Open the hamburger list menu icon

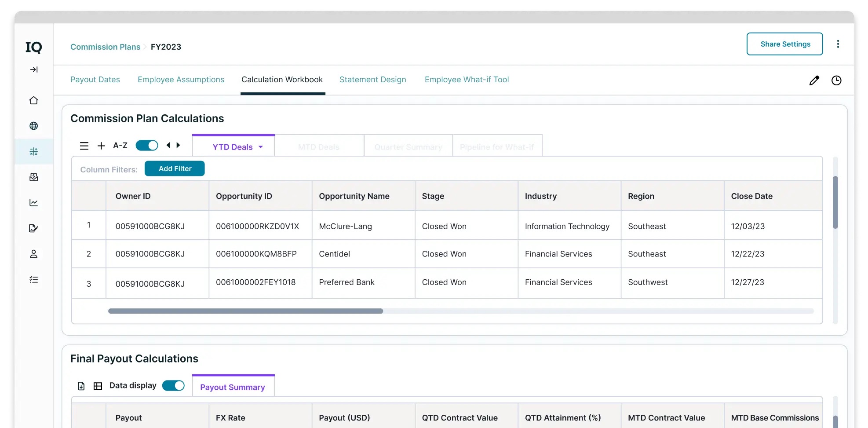(84, 146)
